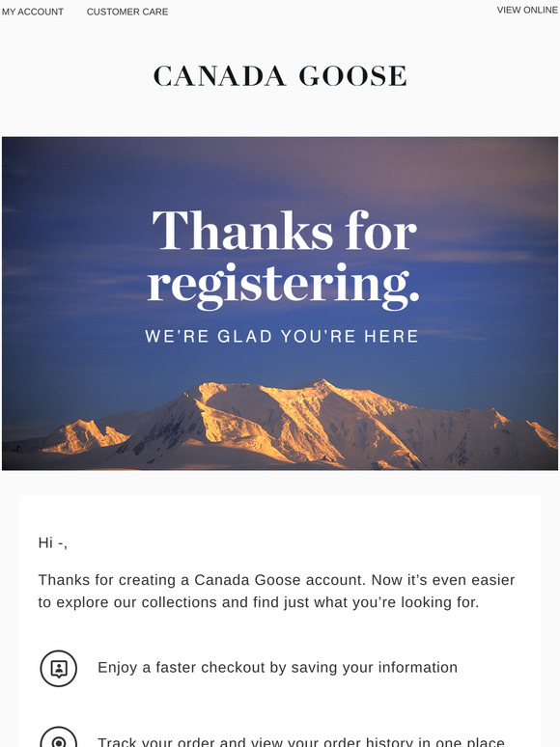The image size is (560, 747).
Task: Go to CUSTOMER CARE
Action: (x=127, y=12)
